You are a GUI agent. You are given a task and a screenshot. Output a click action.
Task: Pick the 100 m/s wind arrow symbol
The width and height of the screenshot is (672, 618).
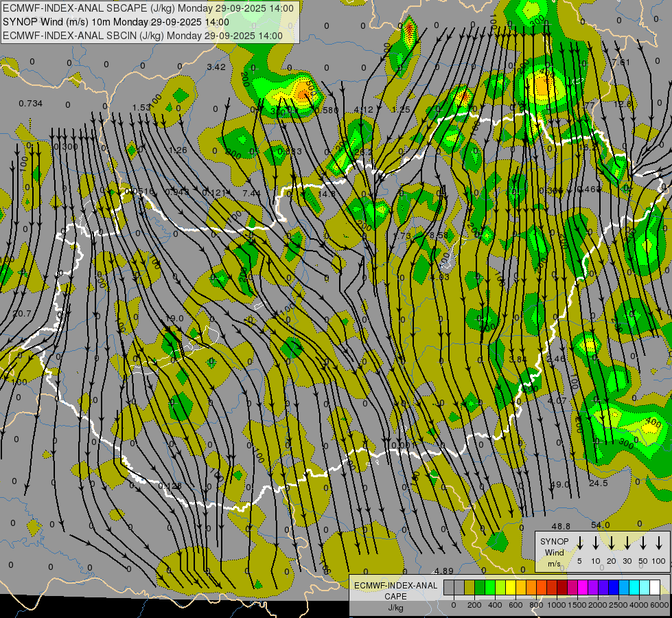tap(659, 543)
